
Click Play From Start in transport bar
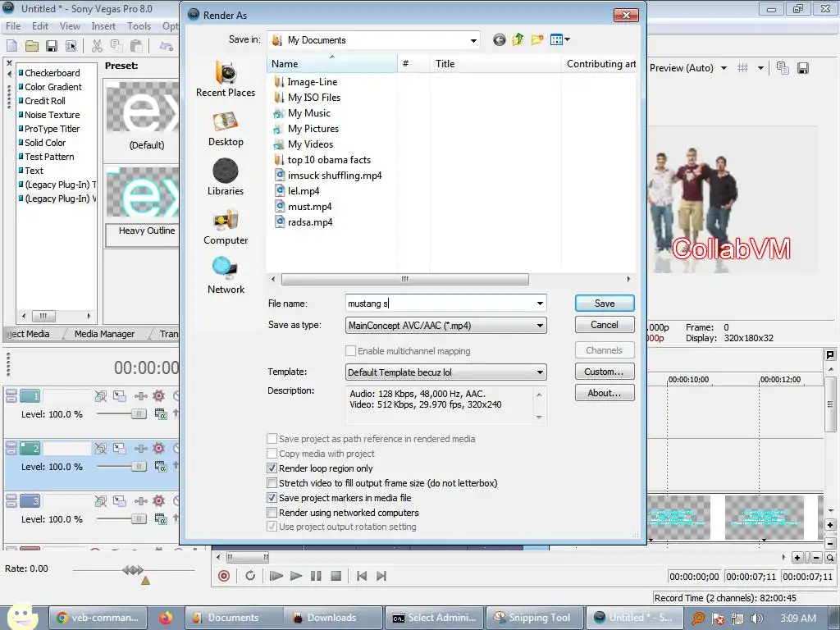click(x=276, y=576)
